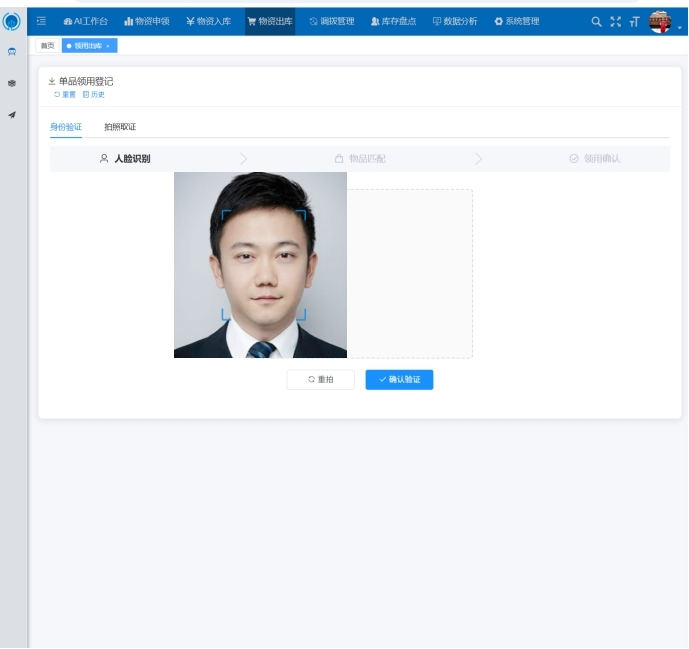Select the 领用出库 page tab

(88, 46)
